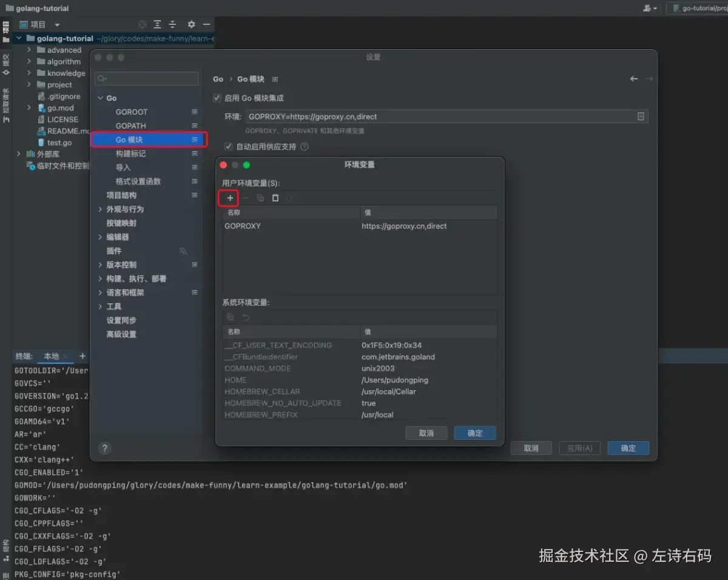Close the 本地 terminal tab

click(x=66, y=356)
